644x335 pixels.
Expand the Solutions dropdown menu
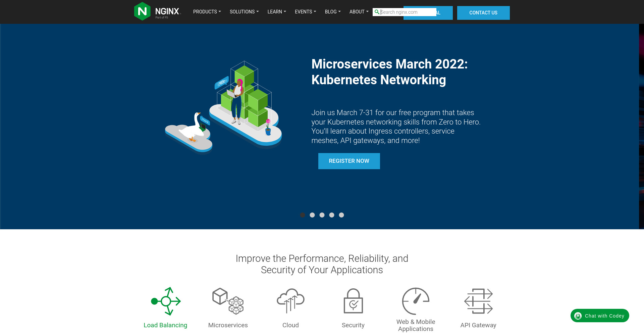tap(244, 12)
